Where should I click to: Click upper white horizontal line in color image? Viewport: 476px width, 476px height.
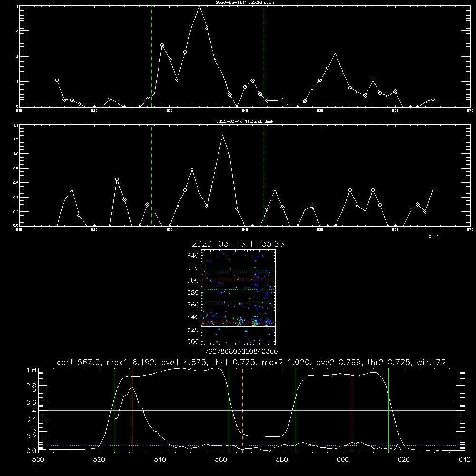(x=238, y=268)
